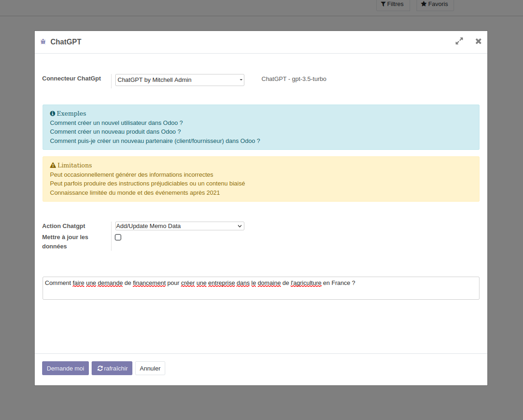The height and width of the screenshot is (420, 523).
Task: Click the Exemples info icon
Action: [52, 114]
